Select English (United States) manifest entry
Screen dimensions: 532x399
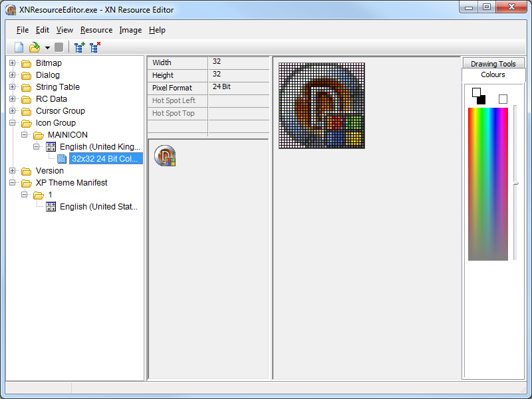point(98,207)
